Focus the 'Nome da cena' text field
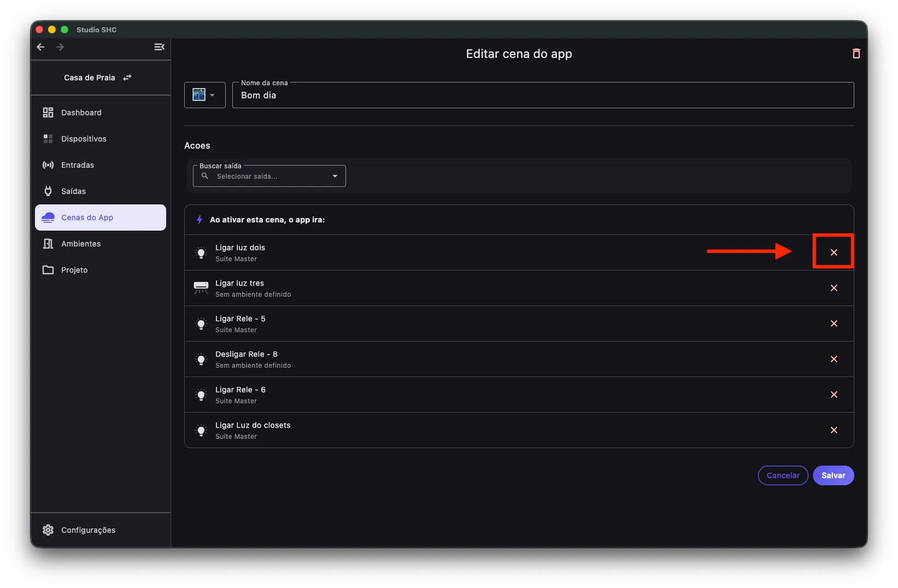 click(543, 95)
